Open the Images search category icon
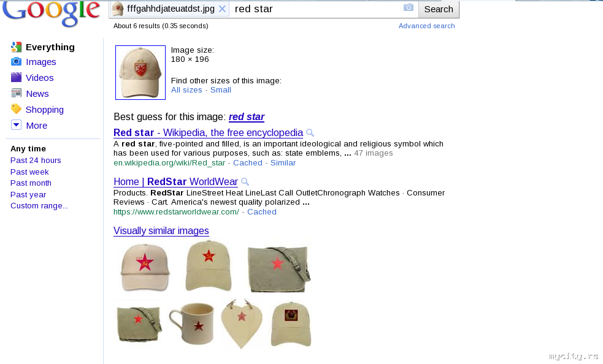The width and height of the screenshot is (603, 364). pyautogui.click(x=16, y=61)
